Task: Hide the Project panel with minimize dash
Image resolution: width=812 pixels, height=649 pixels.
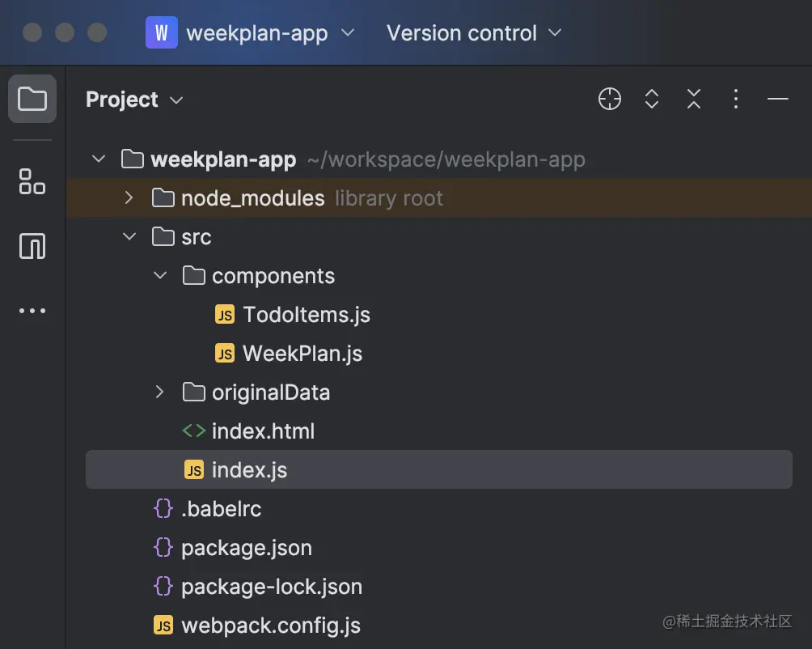Action: click(778, 100)
